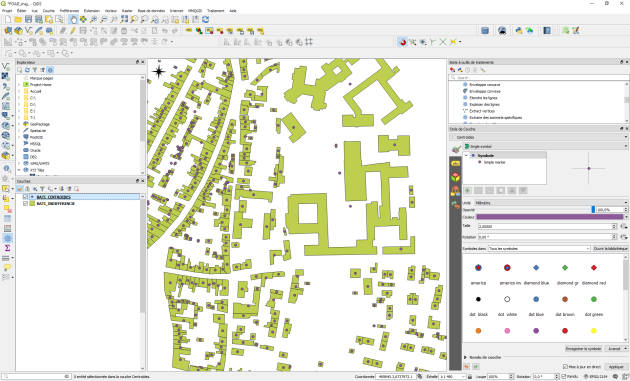This screenshot has height=381, width=630.
Task: Click the Avancé button
Action: pyautogui.click(x=616, y=348)
